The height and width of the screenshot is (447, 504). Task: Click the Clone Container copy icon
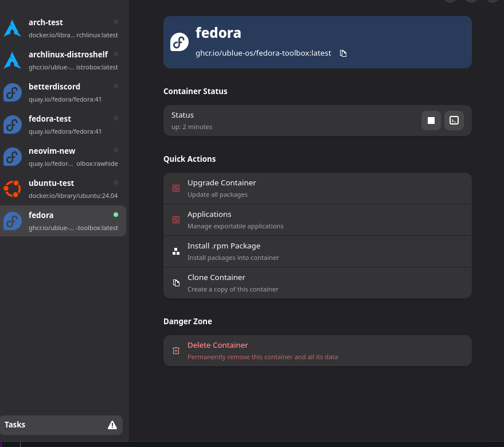point(176,283)
